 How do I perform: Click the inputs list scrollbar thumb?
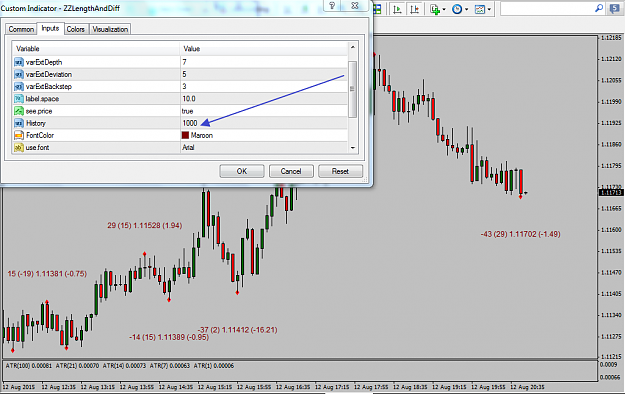click(x=352, y=89)
